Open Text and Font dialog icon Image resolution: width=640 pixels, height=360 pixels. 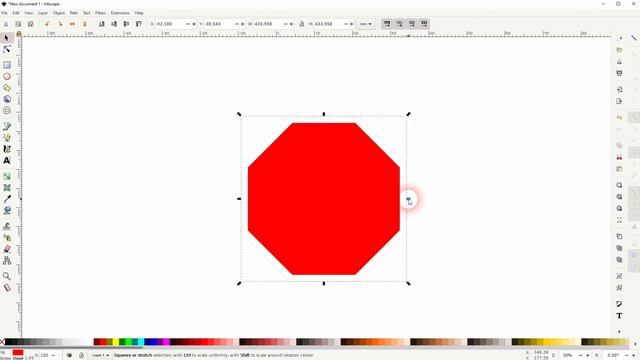pyautogui.click(x=619, y=316)
